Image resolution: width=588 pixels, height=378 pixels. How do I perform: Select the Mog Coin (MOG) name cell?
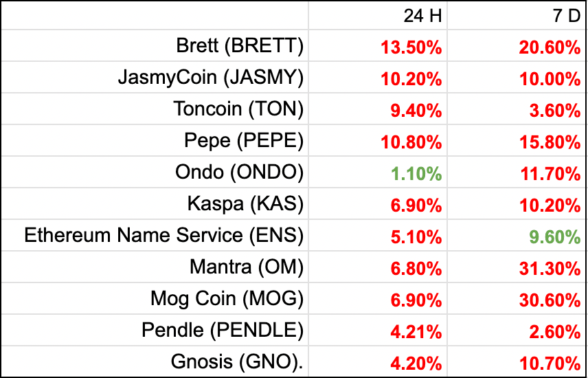[227, 299]
